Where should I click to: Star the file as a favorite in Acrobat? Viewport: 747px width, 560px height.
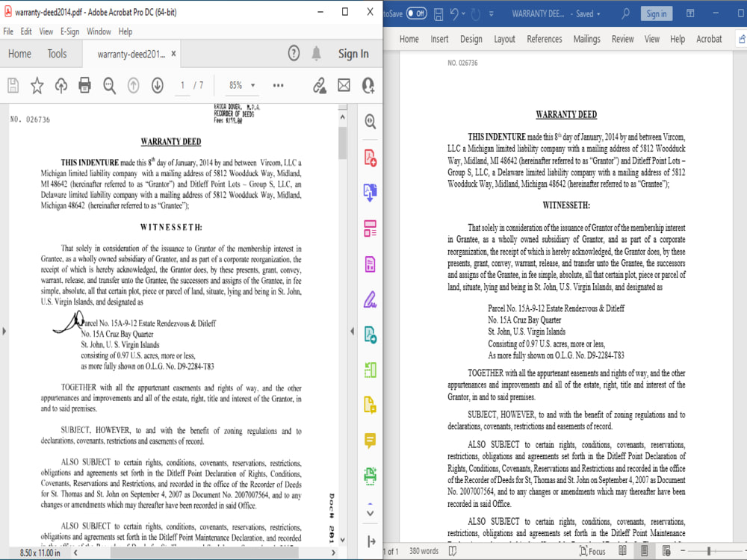[37, 86]
